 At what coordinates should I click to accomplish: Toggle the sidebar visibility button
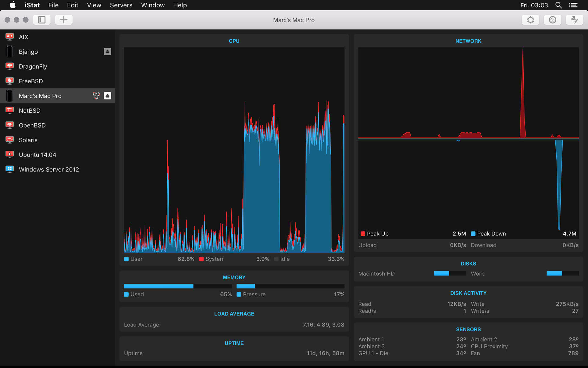[42, 20]
